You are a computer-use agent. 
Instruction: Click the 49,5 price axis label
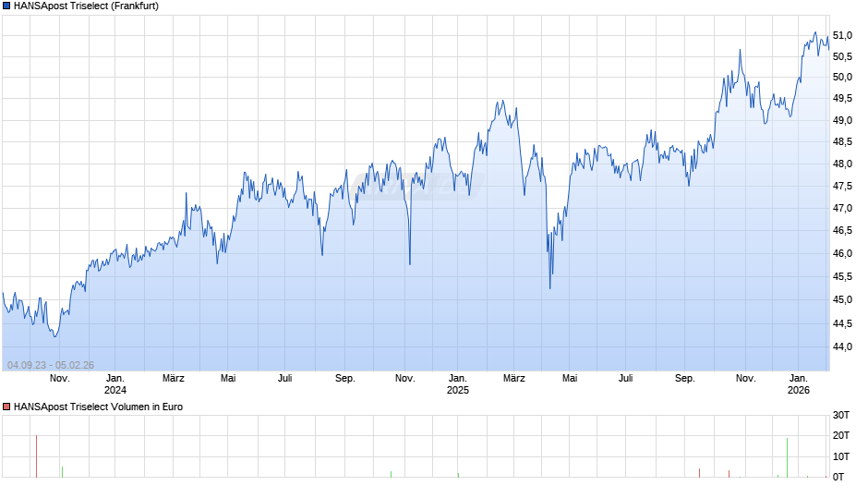tap(842, 99)
